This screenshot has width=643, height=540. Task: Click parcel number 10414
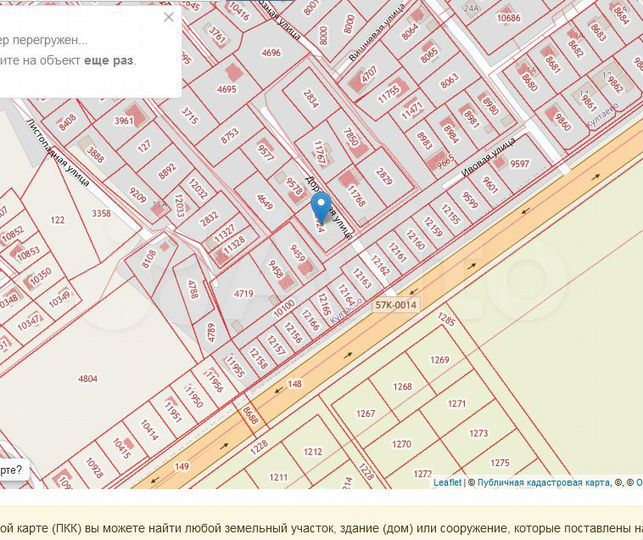149,430
